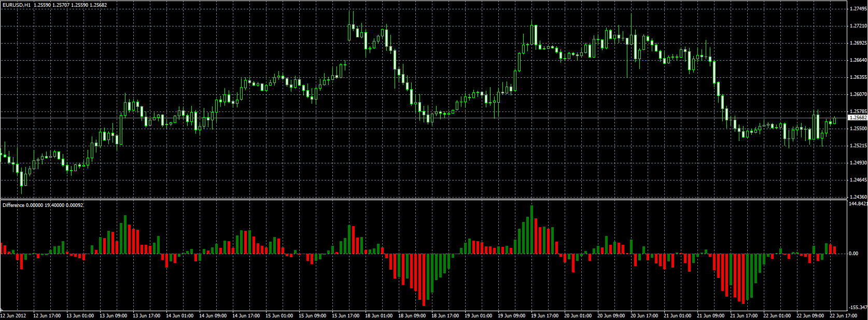Screen dimensions: 868x320
Task: Click the 1.25500 price axis label
Action: point(859,129)
